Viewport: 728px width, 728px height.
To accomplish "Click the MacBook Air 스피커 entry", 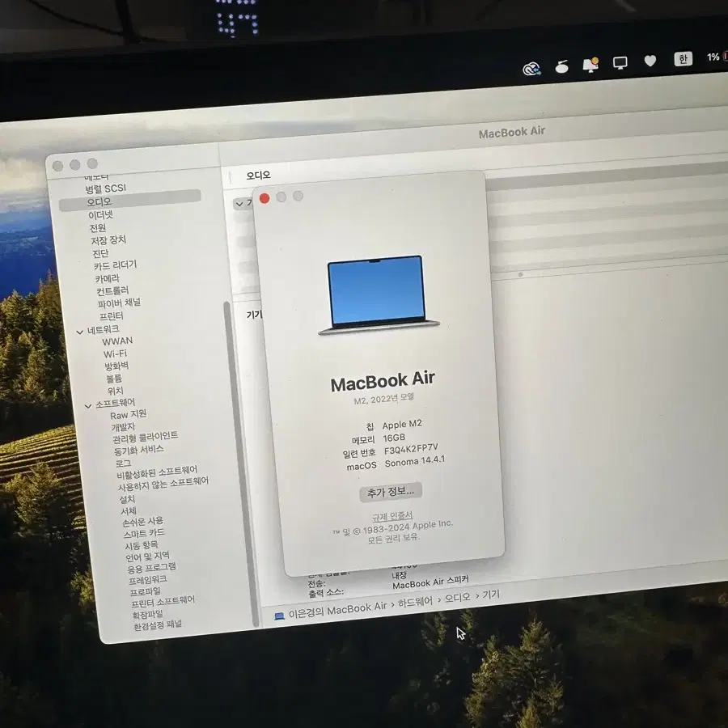I will click(430, 582).
